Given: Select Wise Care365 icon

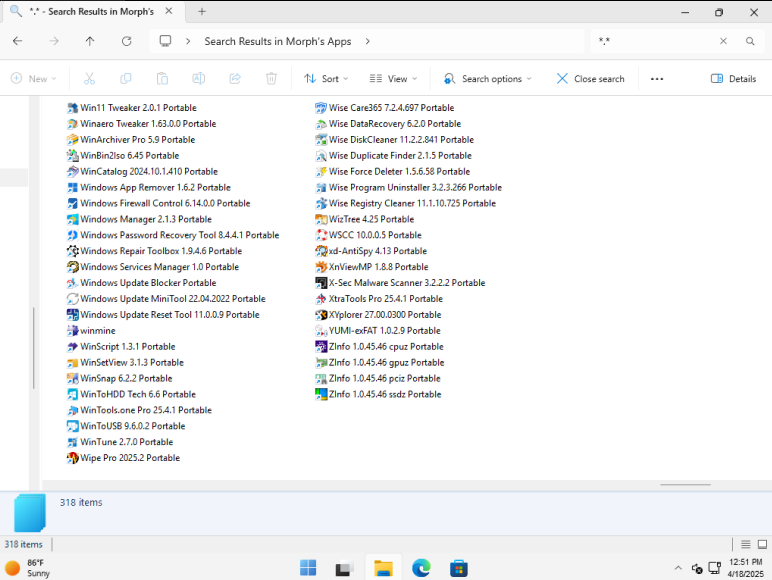Looking at the screenshot, I should (x=321, y=108).
